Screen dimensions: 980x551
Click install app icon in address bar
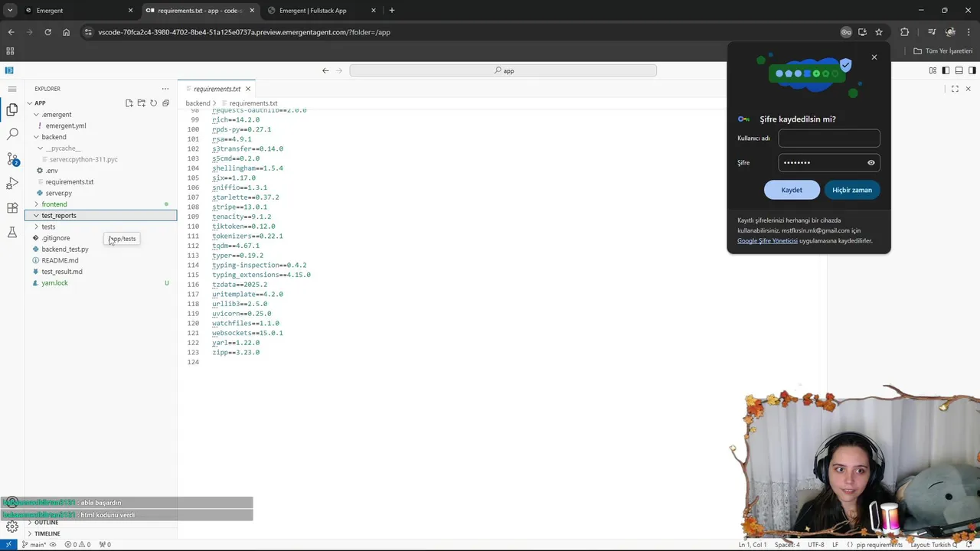pyautogui.click(x=862, y=32)
